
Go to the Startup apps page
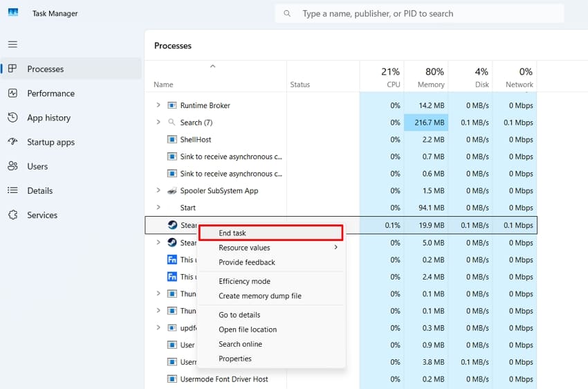pos(71,142)
